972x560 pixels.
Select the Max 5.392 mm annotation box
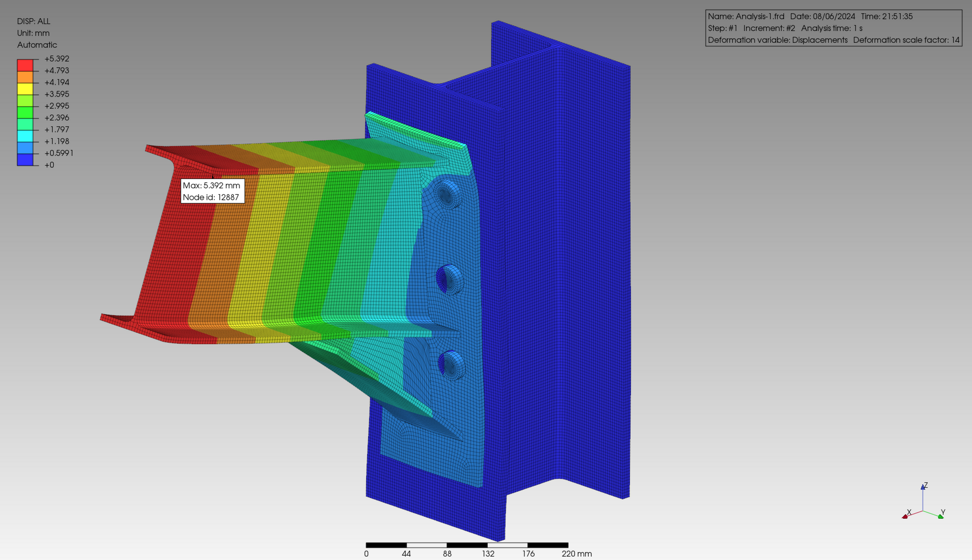coord(212,191)
